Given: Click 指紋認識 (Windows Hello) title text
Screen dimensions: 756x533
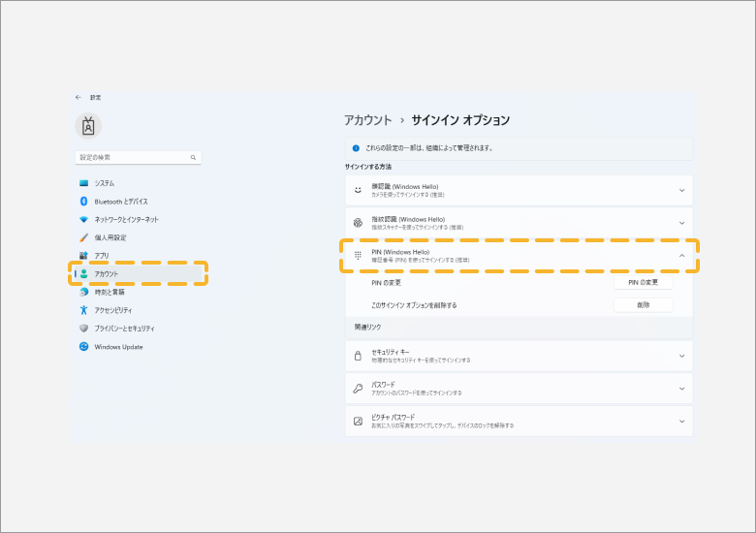Looking at the screenshot, I should pyautogui.click(x=408, y=219).
